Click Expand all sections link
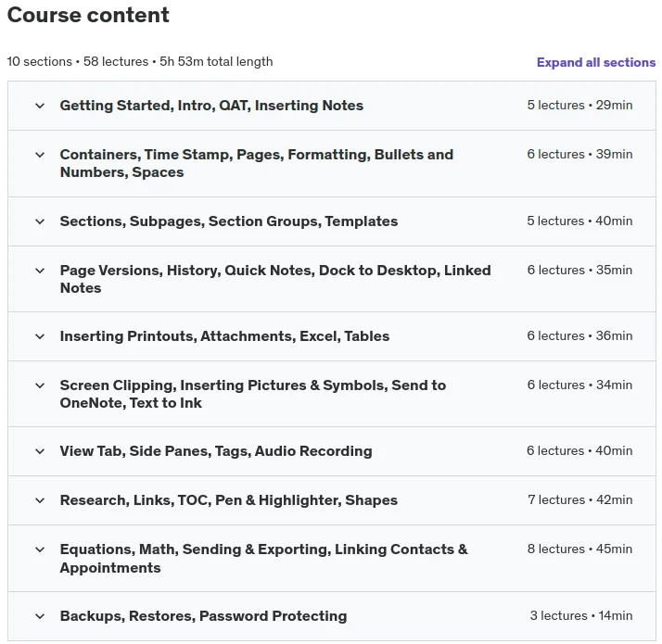The image size is (662, 644). click(x=596, y=62)
